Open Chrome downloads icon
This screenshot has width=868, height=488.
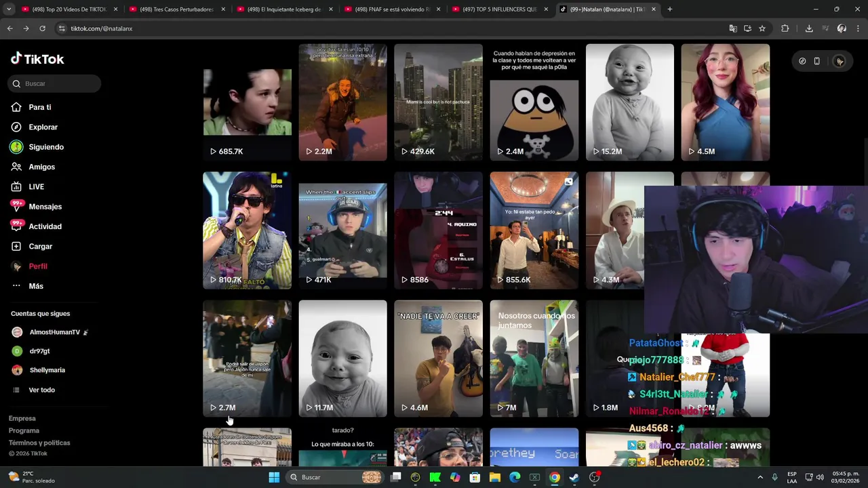point(809,28)
